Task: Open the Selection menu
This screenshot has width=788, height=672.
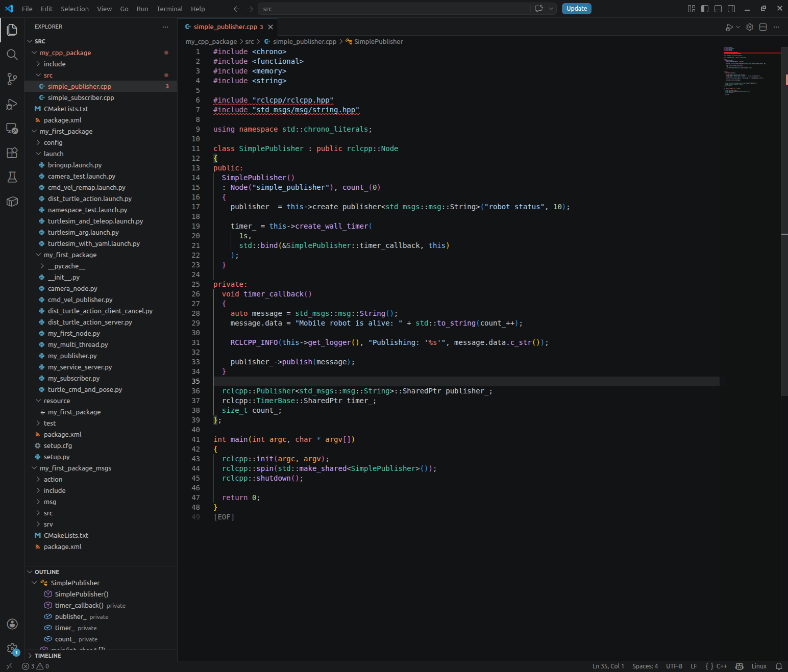Action: click(75, 9)
